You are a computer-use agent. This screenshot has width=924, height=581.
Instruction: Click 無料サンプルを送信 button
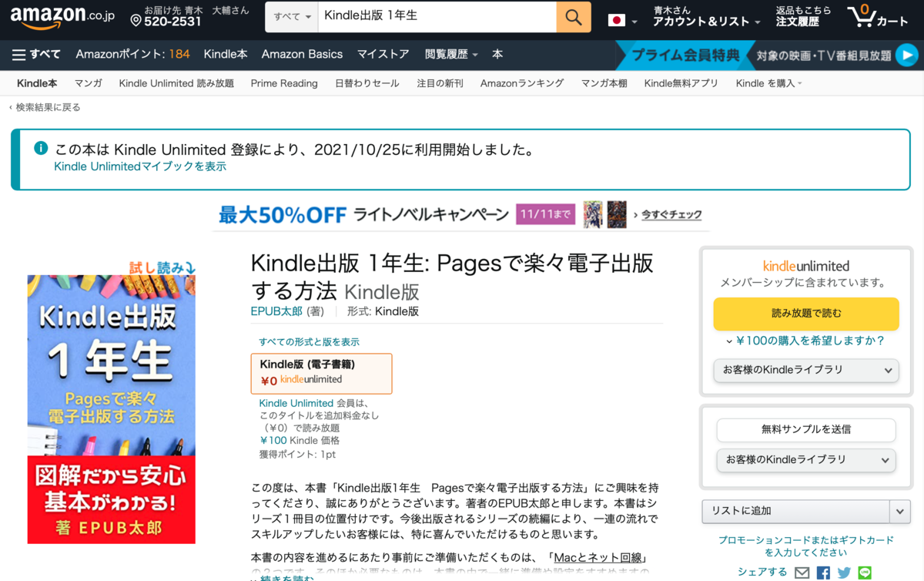pyautogui.click(x=806, y=429)
